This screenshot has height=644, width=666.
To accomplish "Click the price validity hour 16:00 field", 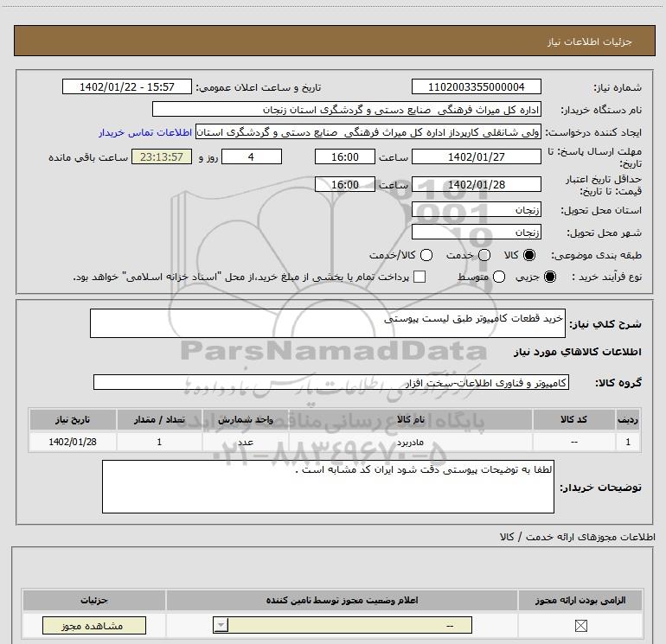I will [345, 185].
